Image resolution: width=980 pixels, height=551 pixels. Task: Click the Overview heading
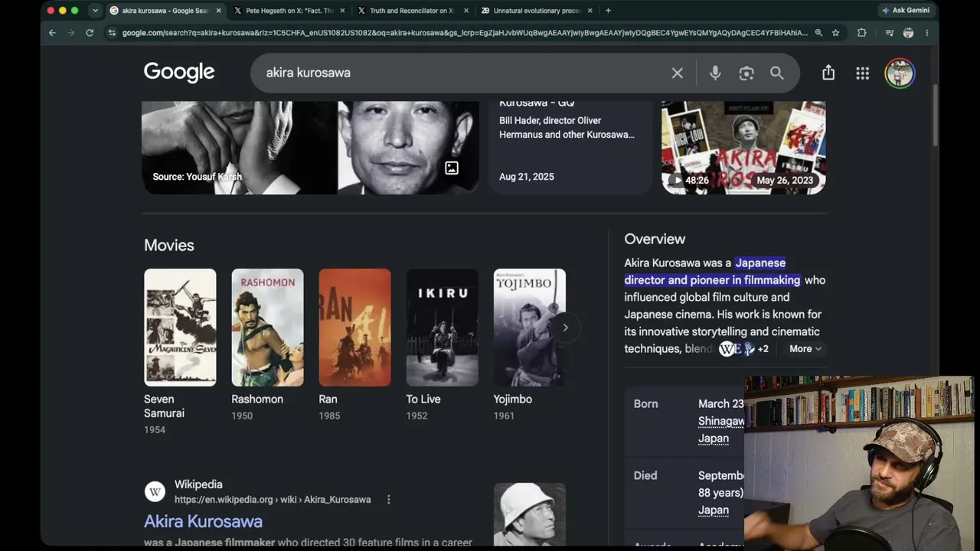[655, 240]
